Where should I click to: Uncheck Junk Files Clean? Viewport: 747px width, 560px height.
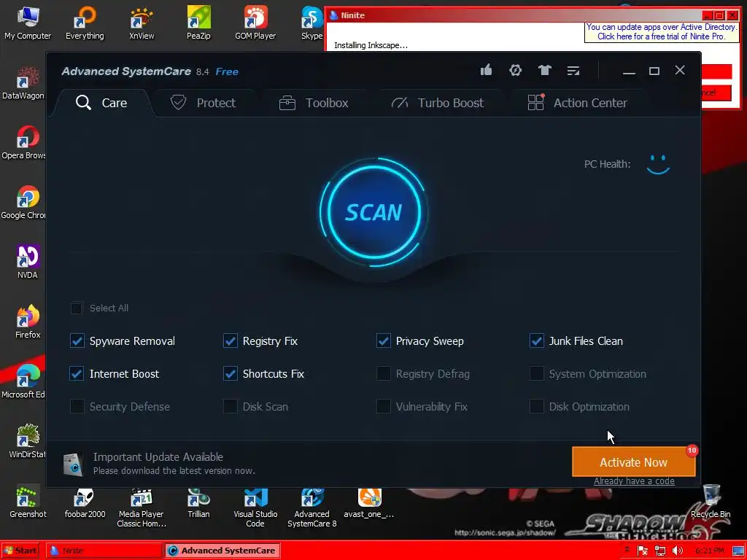tap(536, 341)
